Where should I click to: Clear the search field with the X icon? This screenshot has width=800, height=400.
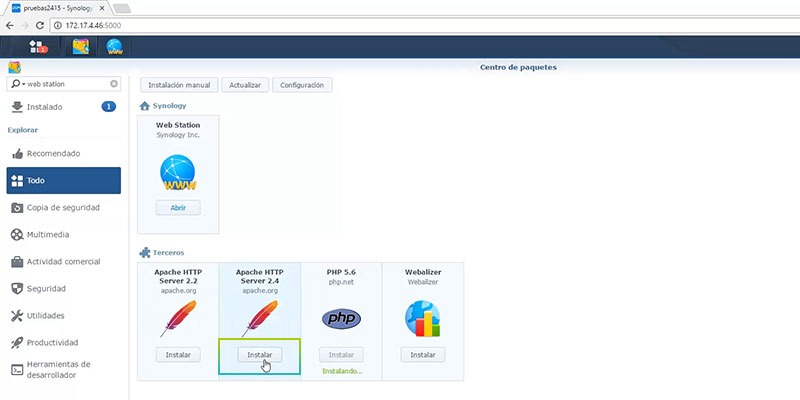(114, 84)
